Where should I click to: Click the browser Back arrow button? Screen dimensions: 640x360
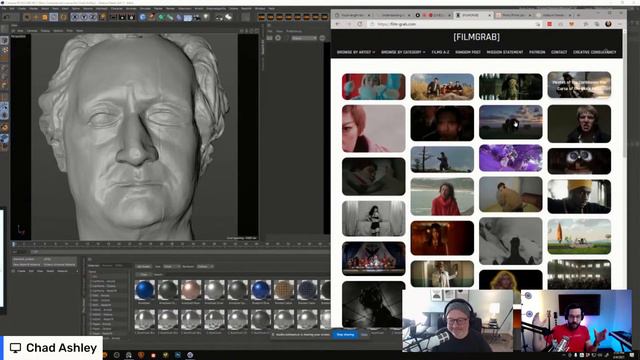(x=338, y=24)
